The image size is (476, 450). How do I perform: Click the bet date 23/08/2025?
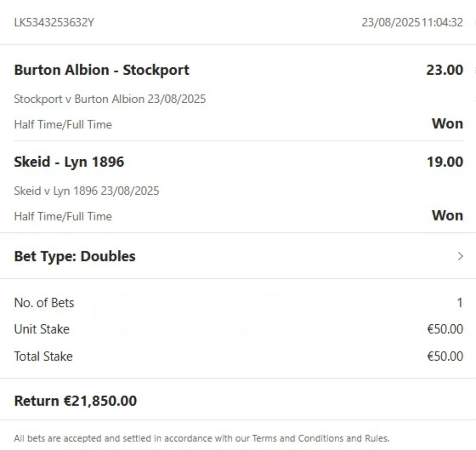[390, 22]
